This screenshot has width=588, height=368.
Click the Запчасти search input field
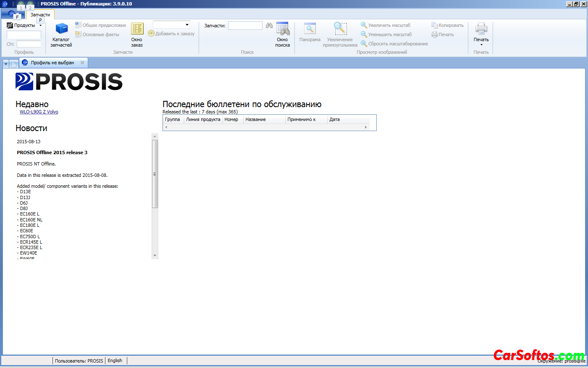[x=245, y=26]
